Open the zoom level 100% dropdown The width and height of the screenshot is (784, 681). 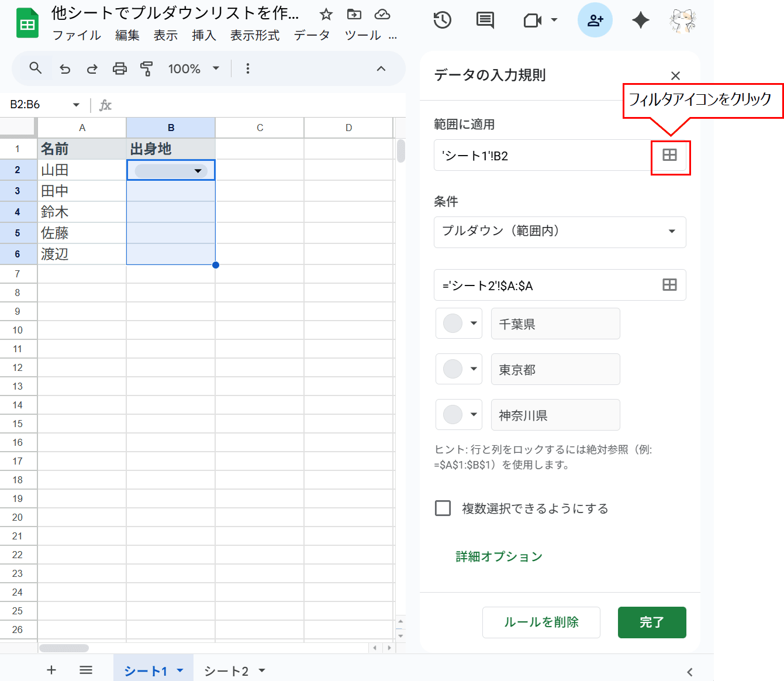point(193,68)
